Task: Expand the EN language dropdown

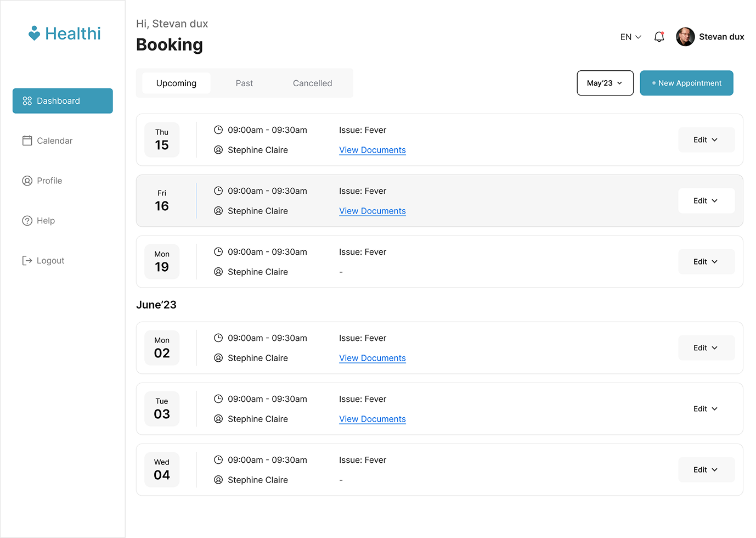Action: point(630,37)
